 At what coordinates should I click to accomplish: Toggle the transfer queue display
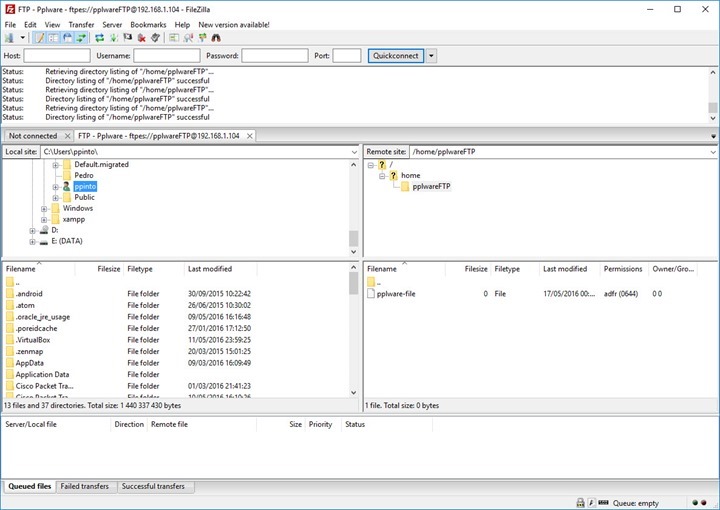81,38
